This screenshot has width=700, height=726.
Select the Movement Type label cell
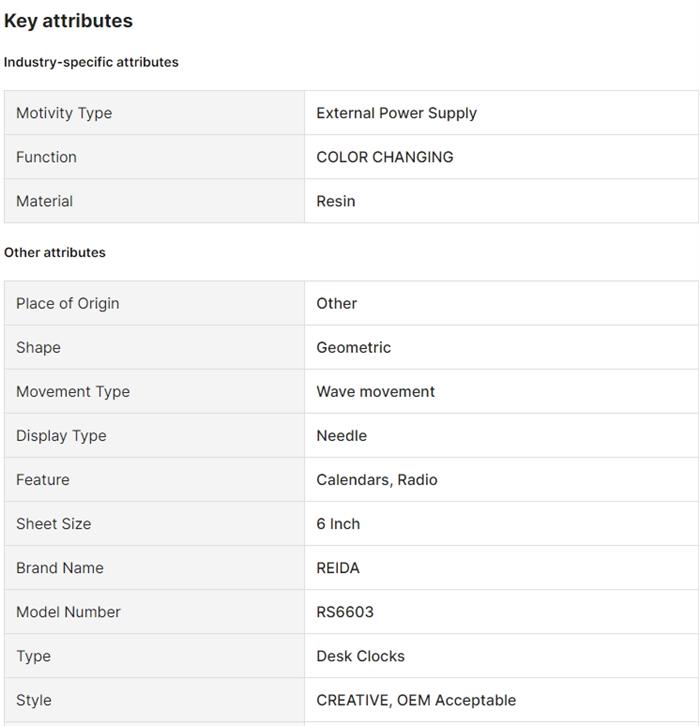click(154, 391)
